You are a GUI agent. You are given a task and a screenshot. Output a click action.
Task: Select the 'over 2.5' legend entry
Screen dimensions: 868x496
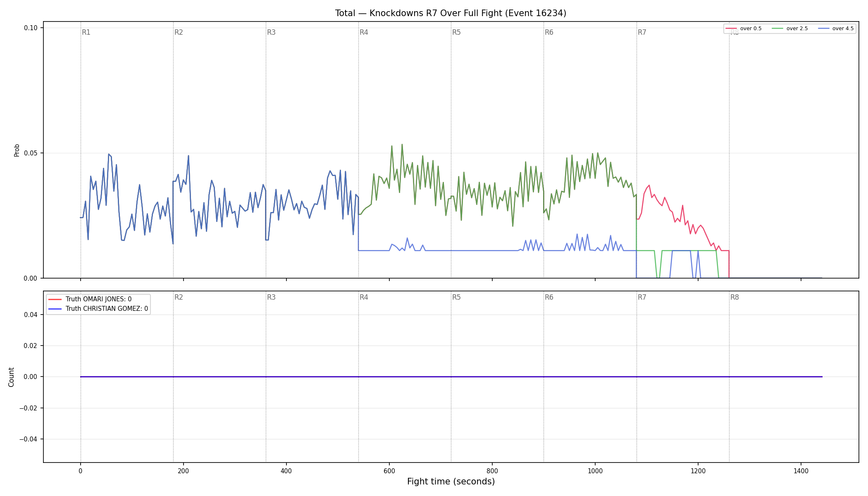(x=790, y=29)
